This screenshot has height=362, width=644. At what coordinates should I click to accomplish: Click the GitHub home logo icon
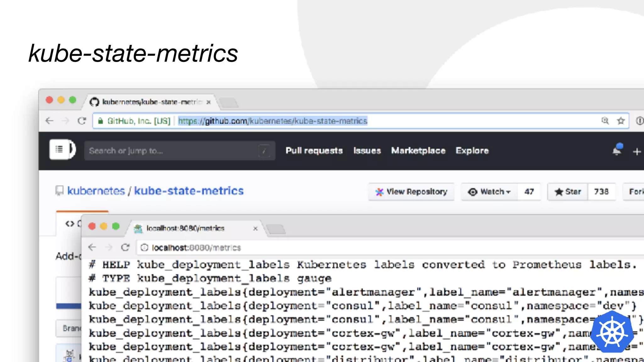(62, 150)
